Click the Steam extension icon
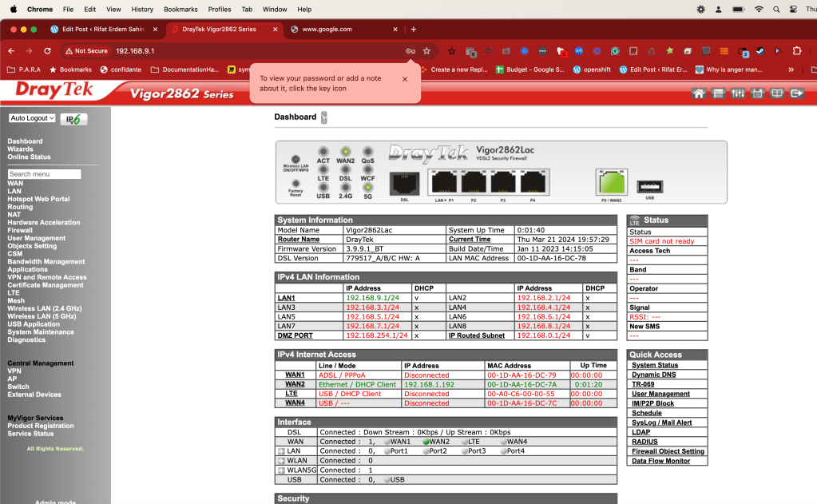 coord(760,51)
